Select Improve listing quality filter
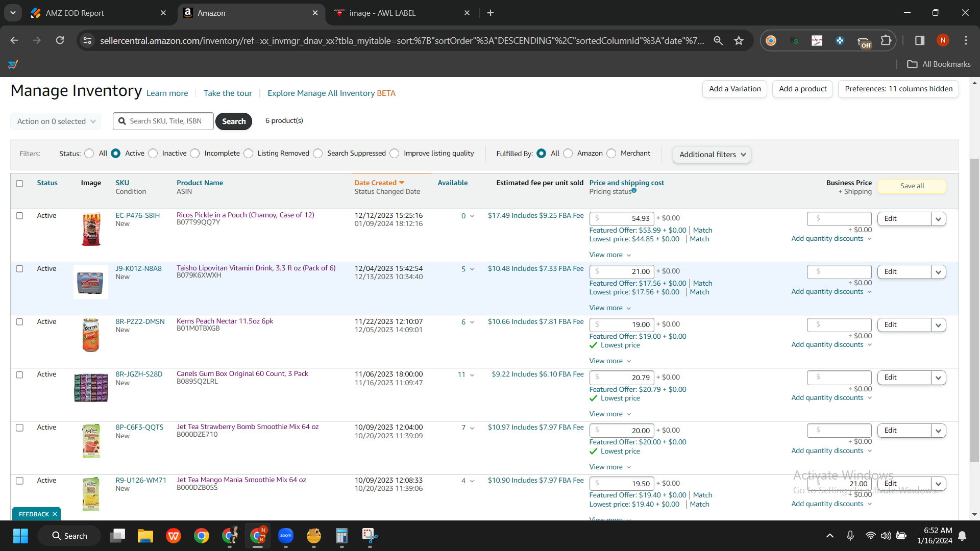The height and width of the screenshot is (551, 980). (395, 154)
